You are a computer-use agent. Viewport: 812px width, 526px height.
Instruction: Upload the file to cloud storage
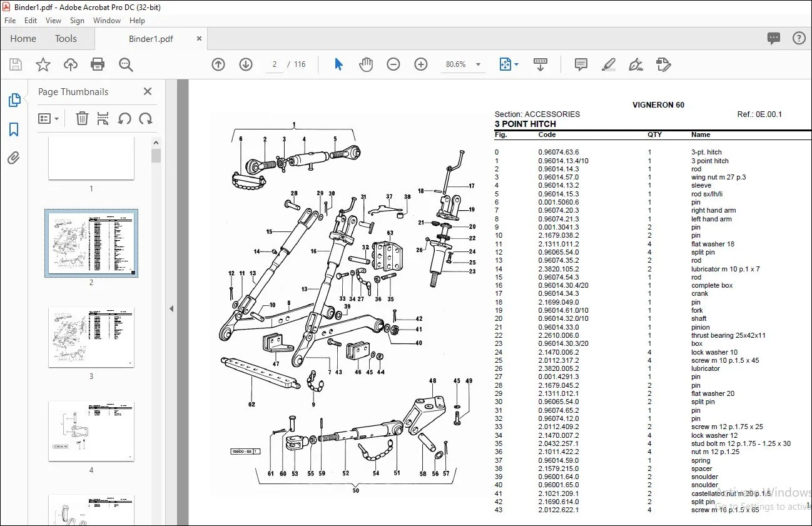click(x=71, y=64)
